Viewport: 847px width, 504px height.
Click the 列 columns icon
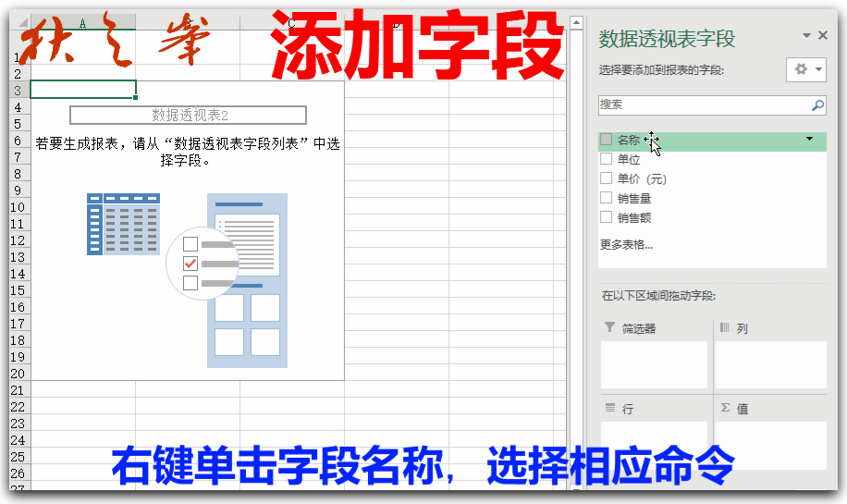tap(724, 327)
